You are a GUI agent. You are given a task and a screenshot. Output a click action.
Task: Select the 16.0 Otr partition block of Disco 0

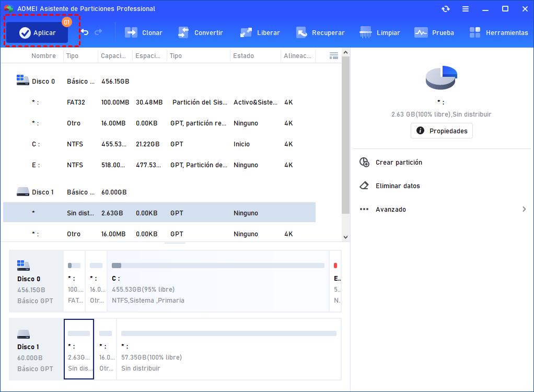pos(96,281)
